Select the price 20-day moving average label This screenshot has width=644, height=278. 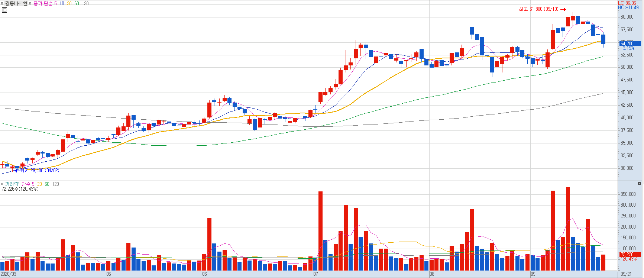(x=69, y=3)
